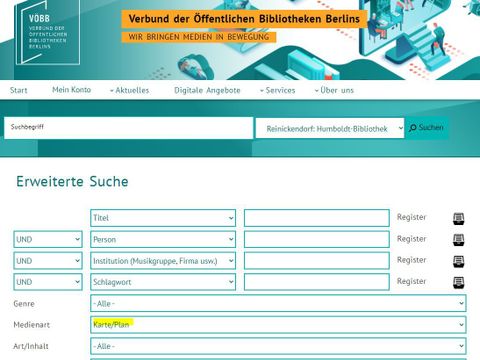Open the Reinickendorf library branch dropdown
This screenshot has height=360, width=480.
point(330,128)
